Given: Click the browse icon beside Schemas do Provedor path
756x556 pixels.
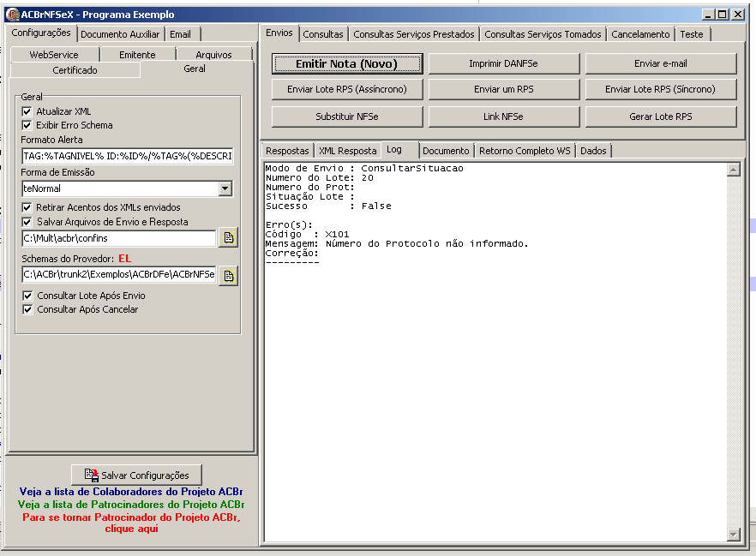Looking at the screenshot, I should click(229, 276).
